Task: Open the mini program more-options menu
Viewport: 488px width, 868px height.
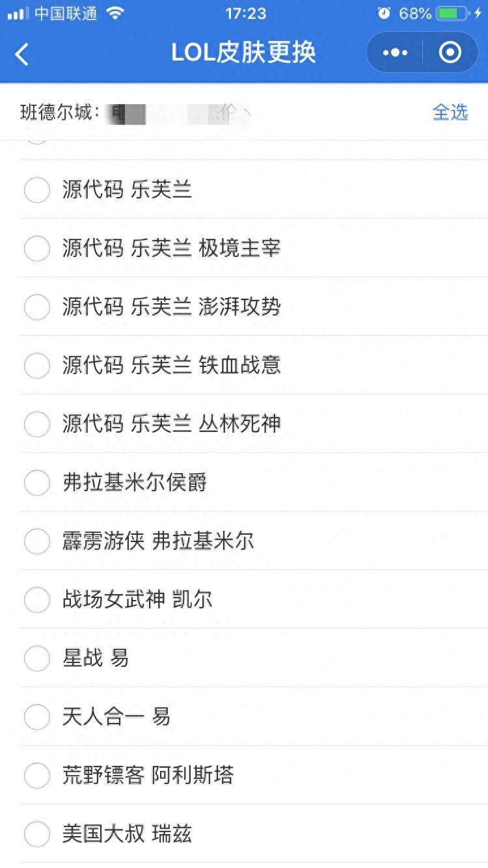Action: pos(395,53)
